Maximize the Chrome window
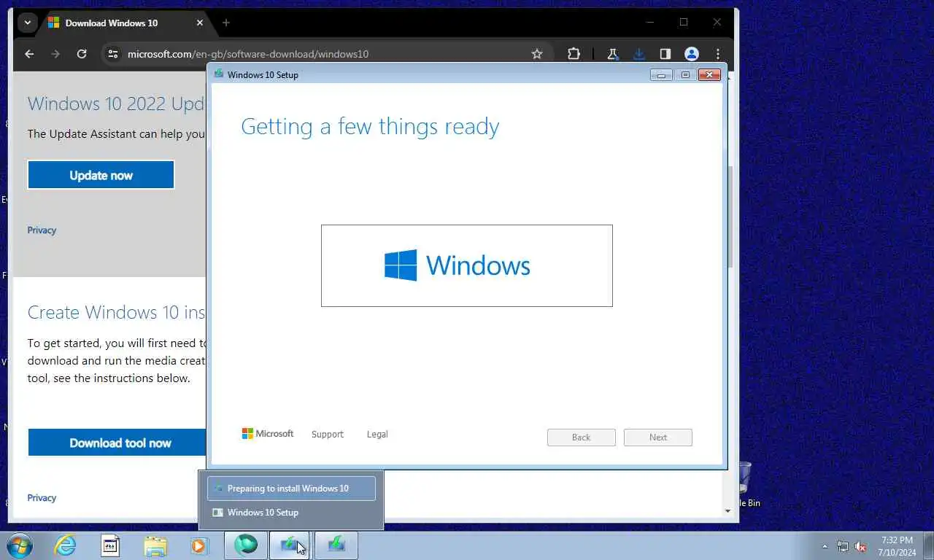Screen dimensions: 934x560 (684, 23)
